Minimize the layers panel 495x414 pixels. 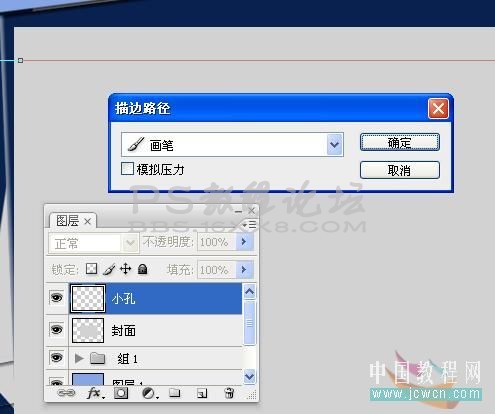pyautogui.click(x=238, y=211)
